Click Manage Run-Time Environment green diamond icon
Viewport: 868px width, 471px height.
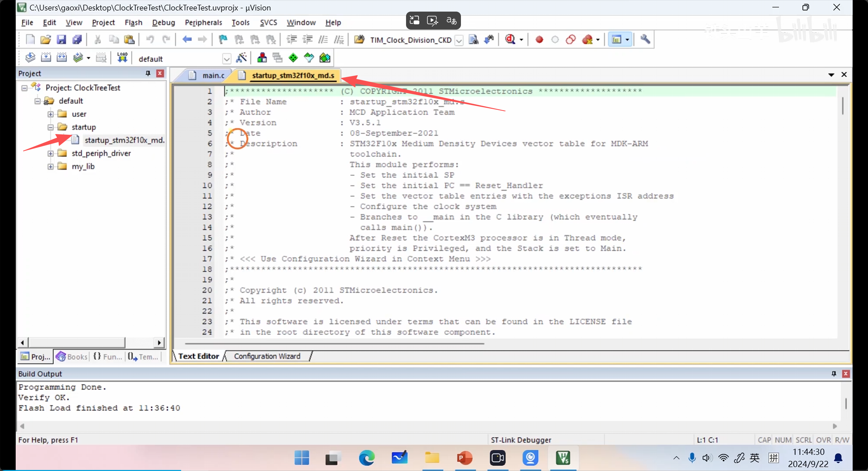(x=293, y=58)
